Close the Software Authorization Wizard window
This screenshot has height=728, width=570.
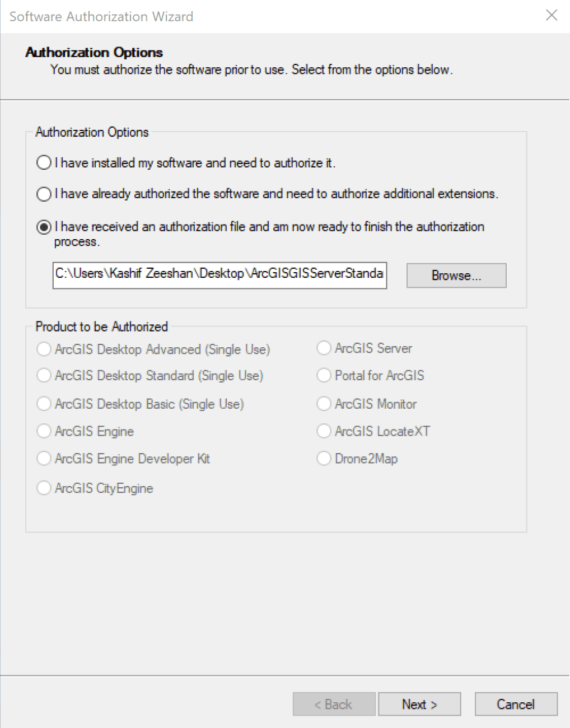(552, 16)
